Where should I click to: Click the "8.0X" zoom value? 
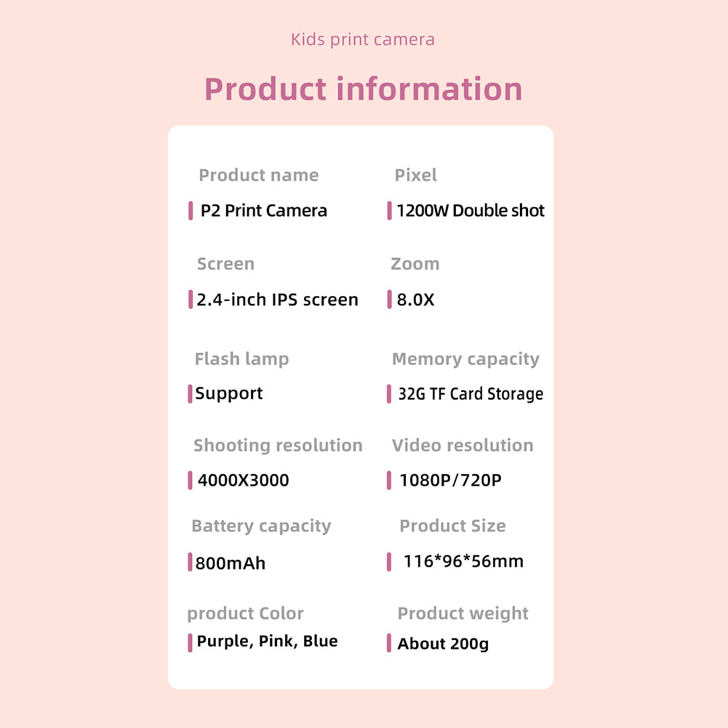(415, 300)
